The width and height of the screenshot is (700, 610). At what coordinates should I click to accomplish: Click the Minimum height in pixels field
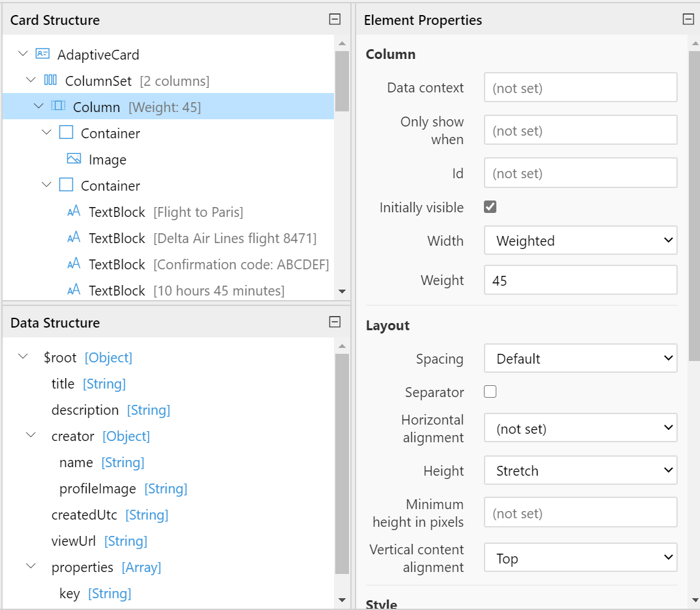click(580, 512)
